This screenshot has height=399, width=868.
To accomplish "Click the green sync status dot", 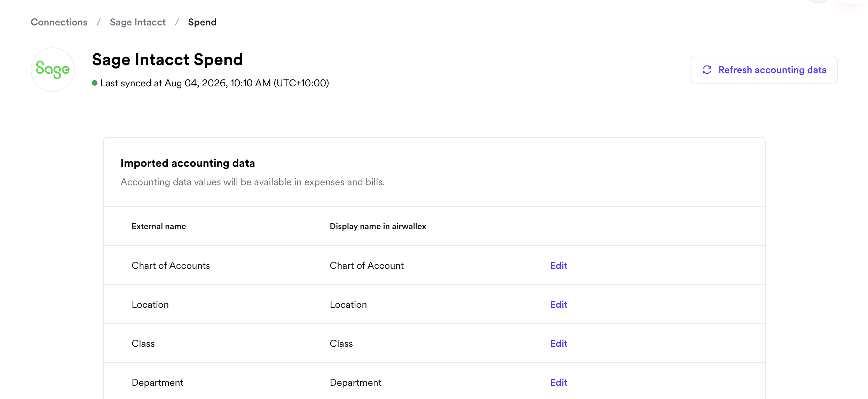I will 95,83.
